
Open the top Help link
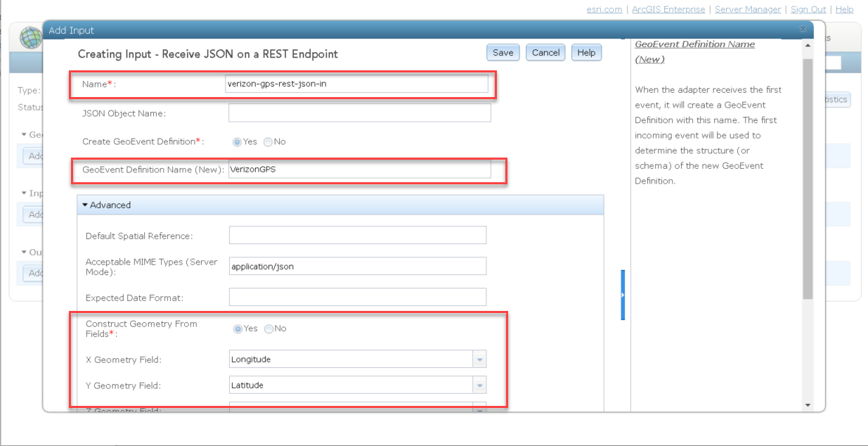pyautogui.click(x=845, y=9)
